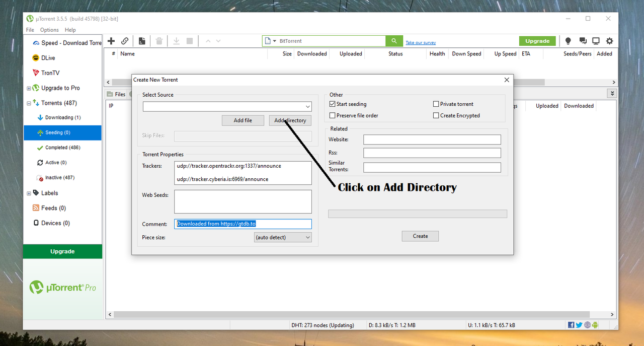Collapse the Torrents (487) tree node
The image size is (644, 346).
click(x=29, y=103)
